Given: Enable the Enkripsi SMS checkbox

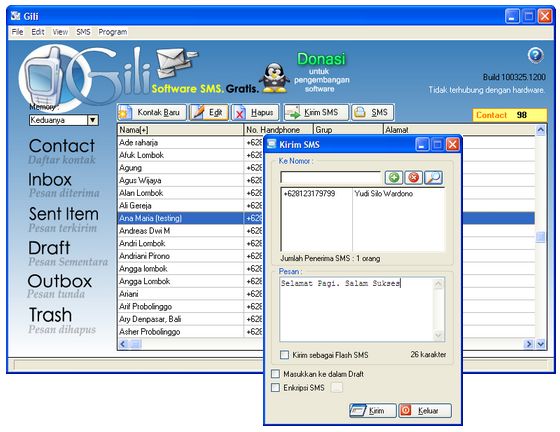Looking at the screenshot, I should 275,388.
